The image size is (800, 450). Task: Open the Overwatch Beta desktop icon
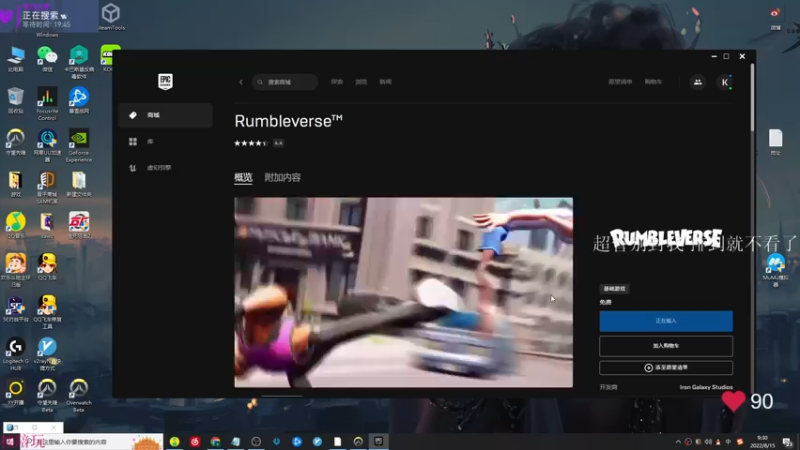pos(79,395)
